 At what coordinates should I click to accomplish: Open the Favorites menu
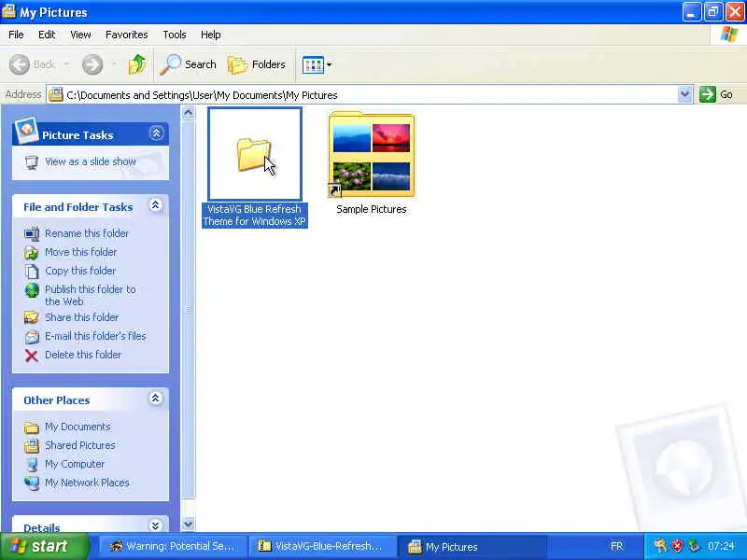127,35
